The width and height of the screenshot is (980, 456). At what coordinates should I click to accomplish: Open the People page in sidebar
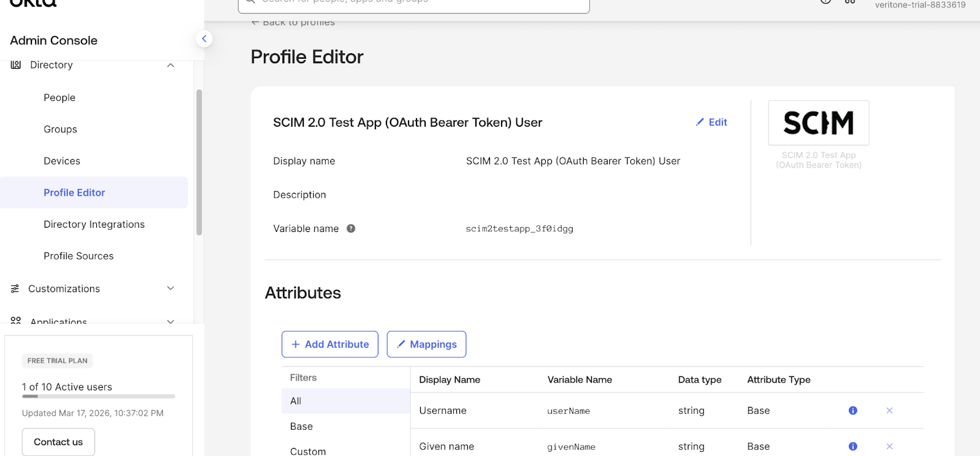(x=59, y=98)
